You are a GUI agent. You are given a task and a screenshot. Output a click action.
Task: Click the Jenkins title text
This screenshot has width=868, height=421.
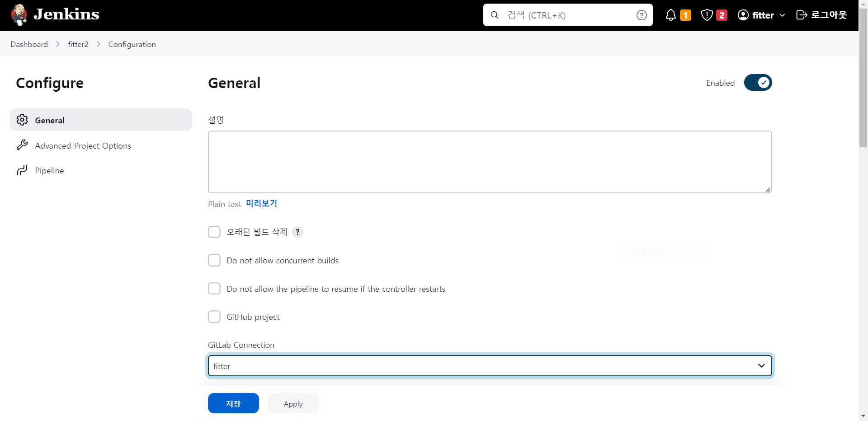[x=66, y=14]
